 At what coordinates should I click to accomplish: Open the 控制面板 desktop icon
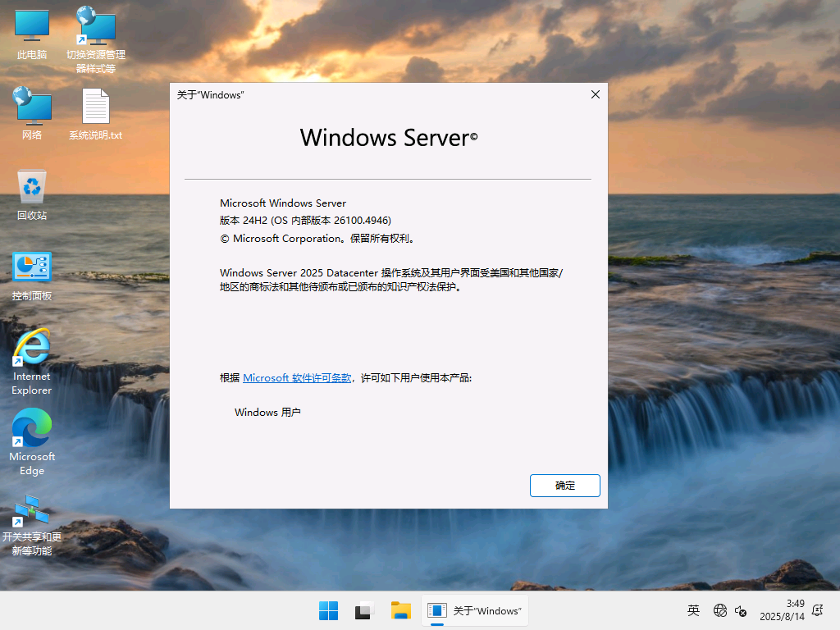32,276
